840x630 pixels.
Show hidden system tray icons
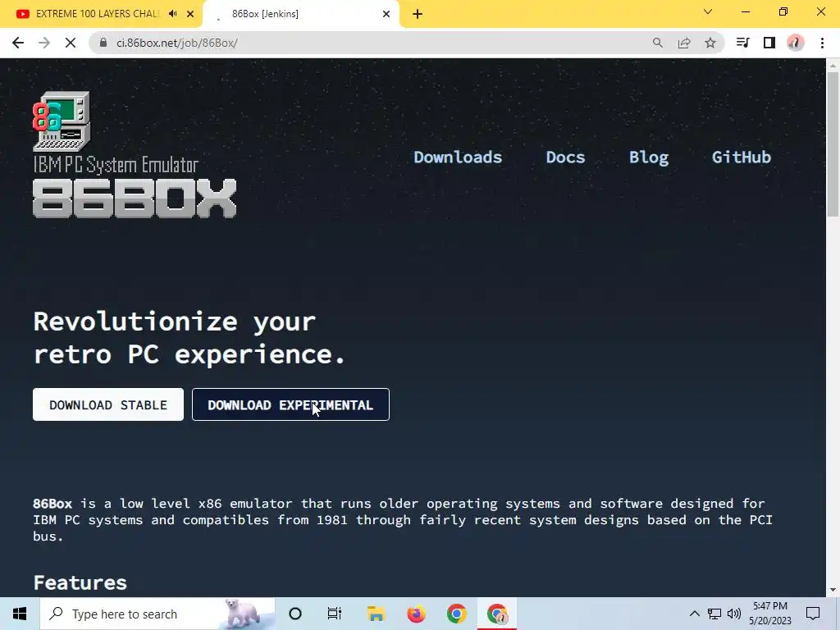point(694,614)
